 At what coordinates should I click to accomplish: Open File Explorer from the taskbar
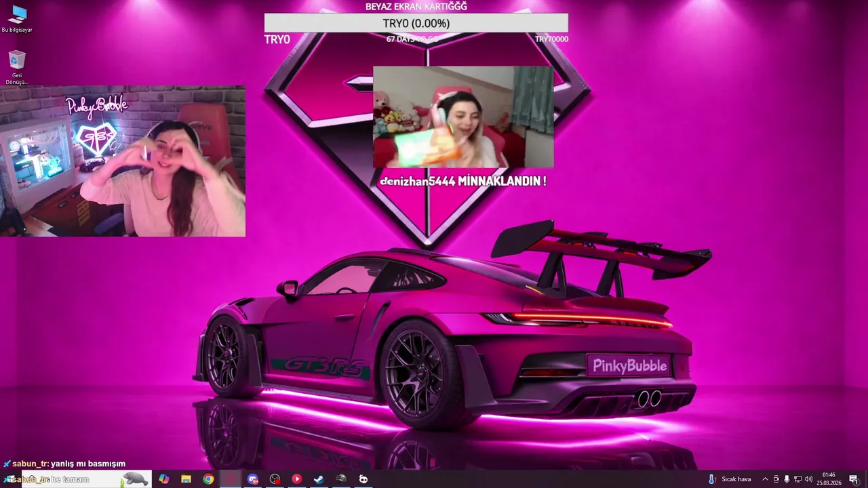(186, 479)
